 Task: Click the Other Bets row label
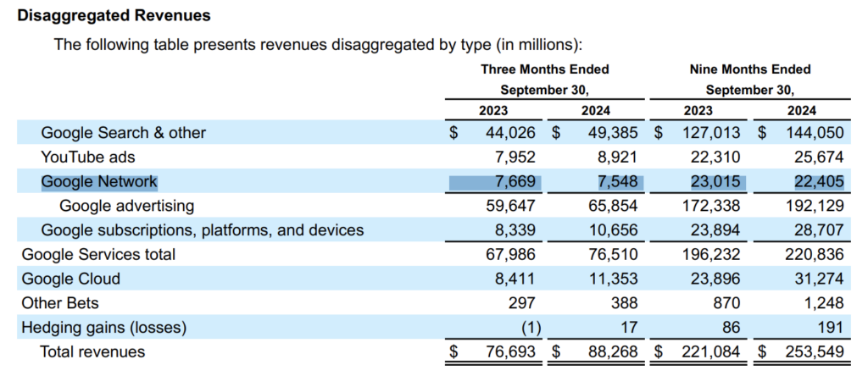coord(60,303)
